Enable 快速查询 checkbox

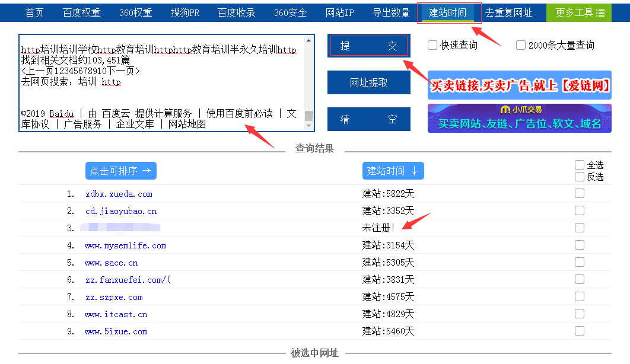[x=432, y=45]
